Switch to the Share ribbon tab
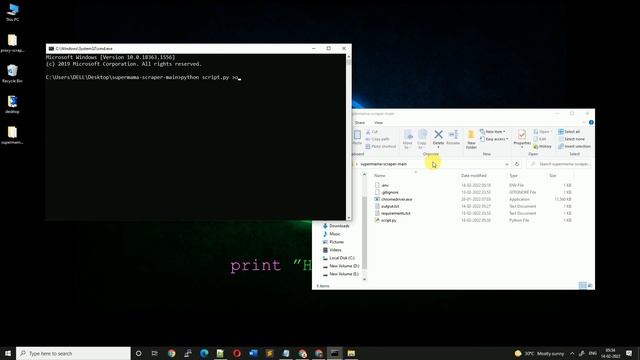This screenshot has width=640, height=360. pyautogui.click(x=360, y=123)
